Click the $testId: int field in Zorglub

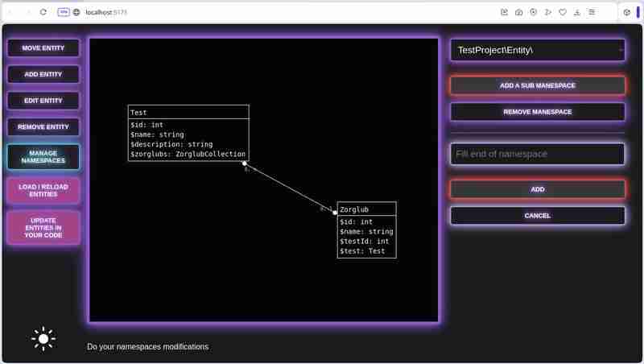coord(365,242)
